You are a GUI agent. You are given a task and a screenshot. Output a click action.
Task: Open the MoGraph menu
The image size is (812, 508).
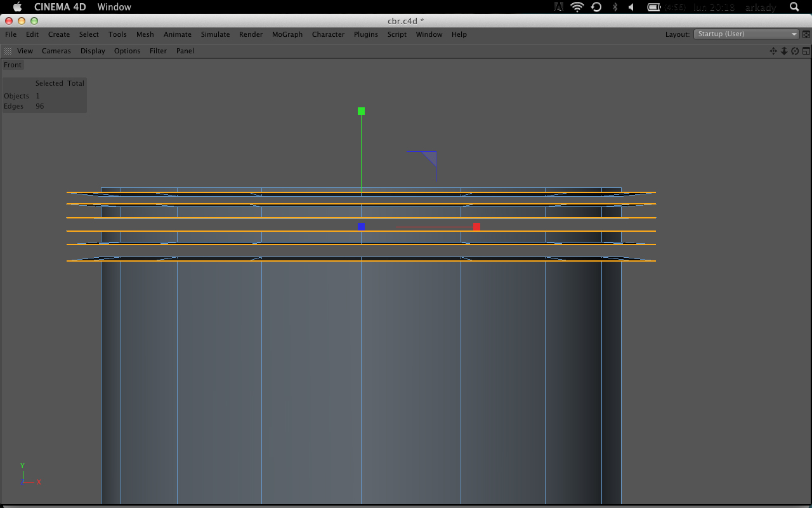(x=287, y=34)
